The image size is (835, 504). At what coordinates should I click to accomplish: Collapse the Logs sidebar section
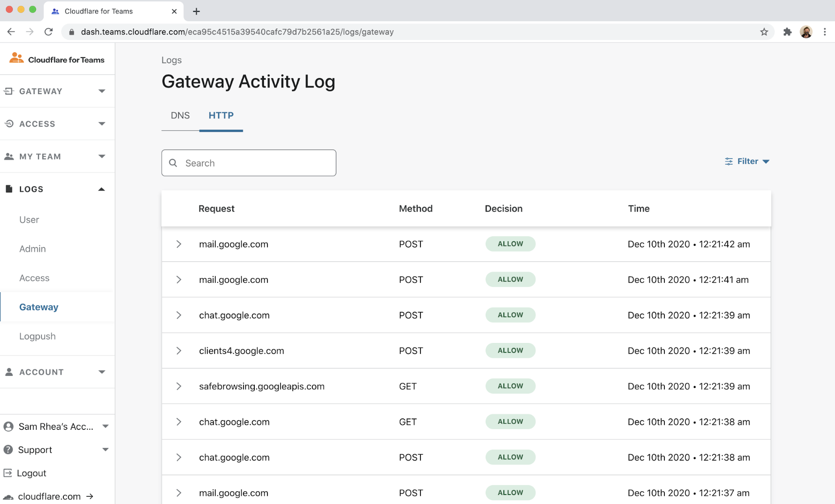102,189
